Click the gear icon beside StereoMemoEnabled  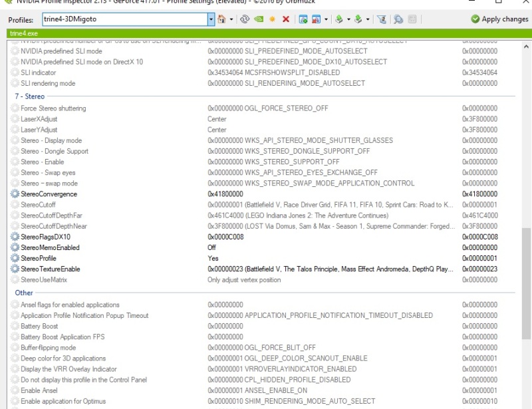point(15,247)
